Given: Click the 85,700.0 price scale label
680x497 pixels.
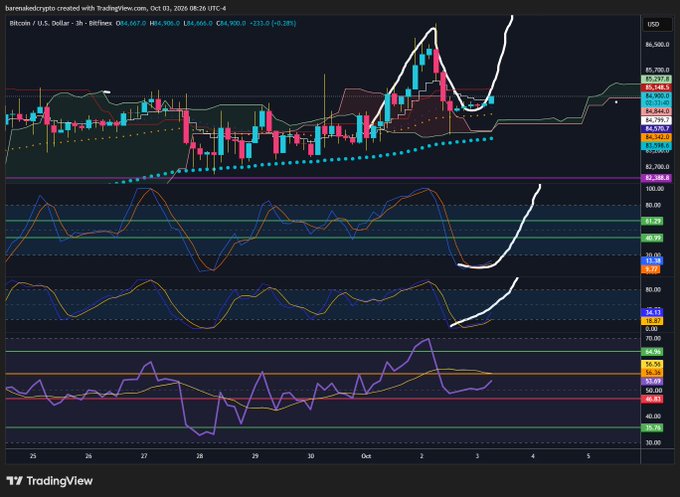Looking at the screenshot, I should (657, 70).
